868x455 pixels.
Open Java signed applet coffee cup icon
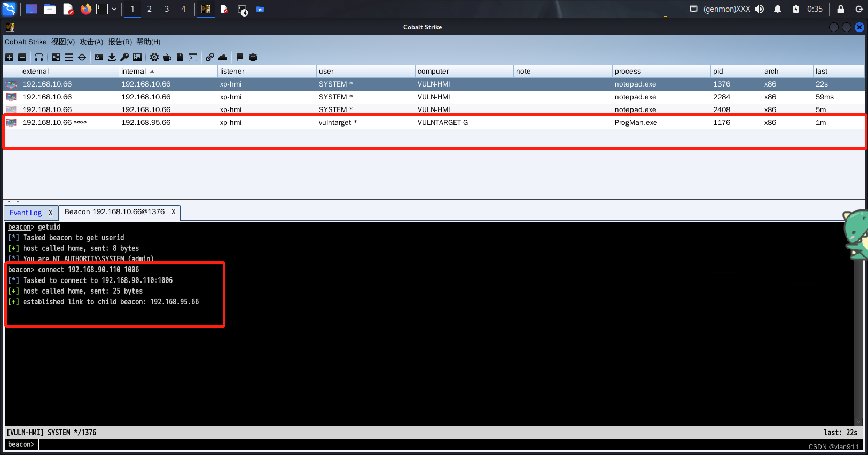point(167,57)
